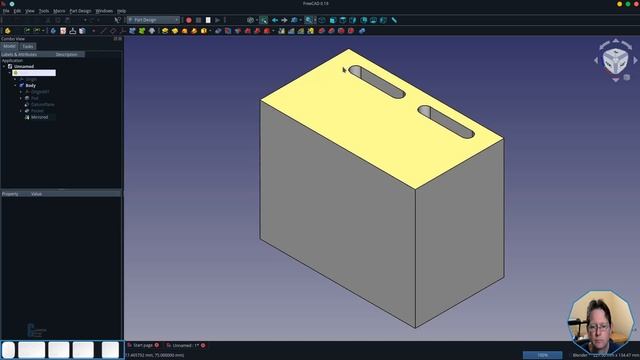Select DatumPlane in the model tree
Image resolution: width=640 pixels, height=360 pixels.
pos(42,105)
